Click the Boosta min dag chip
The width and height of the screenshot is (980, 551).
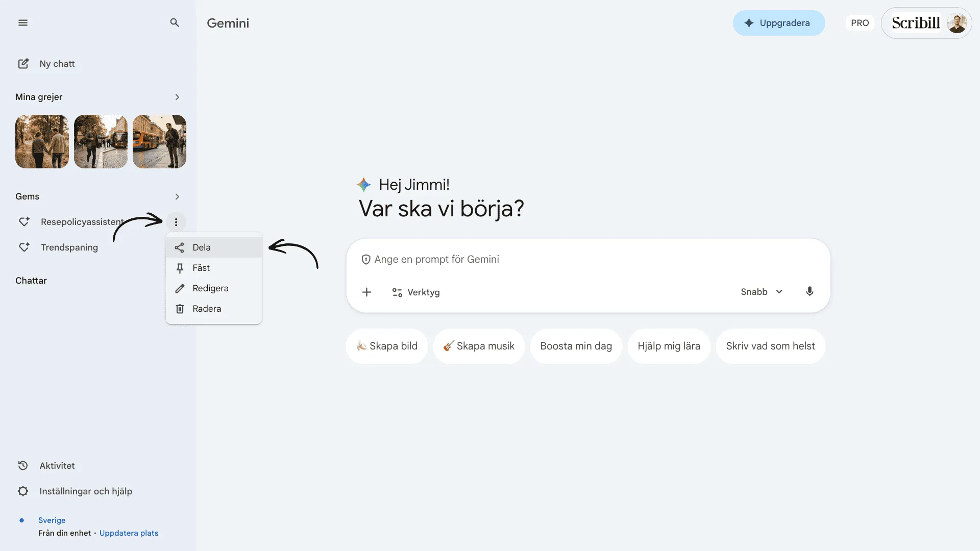point(576,346)
